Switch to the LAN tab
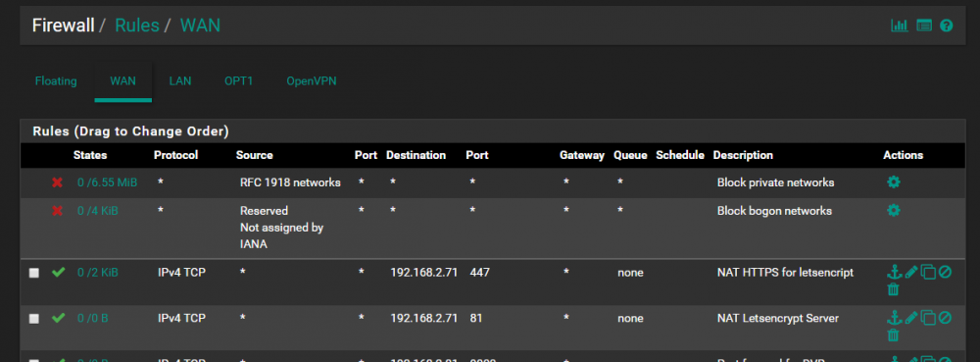Screen dimensions: 980x362 point(180,81)
